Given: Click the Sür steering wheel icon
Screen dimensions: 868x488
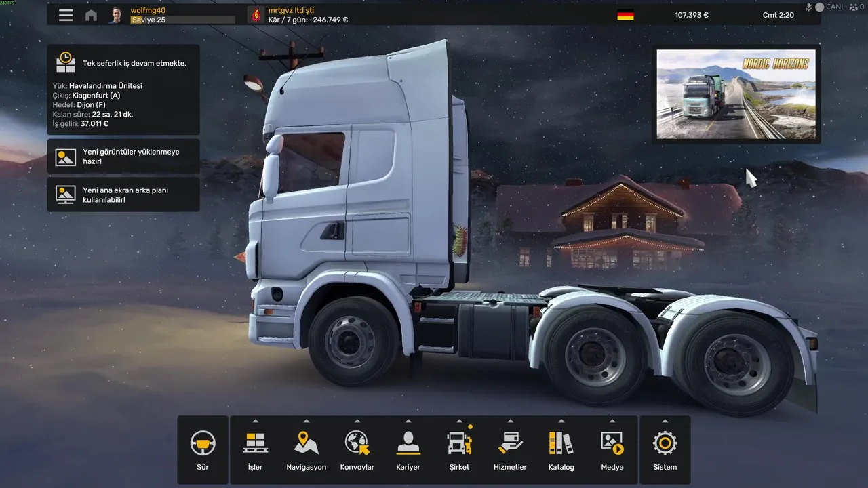Looking at the screenshot, I should [203, 443].
